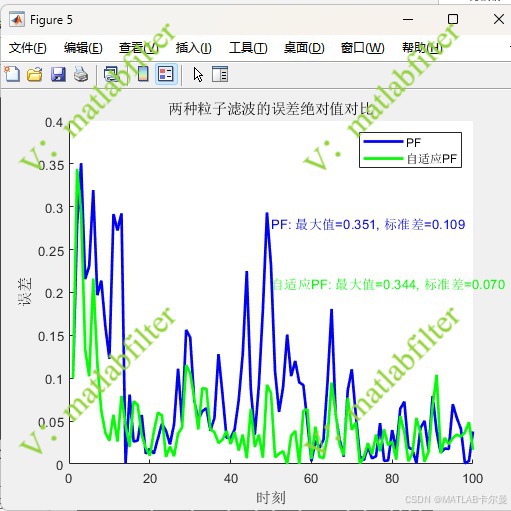Click the y-axis tick label 0.25
Image resolution: width=511 pixels, height=511 pixels.
point(51,251)
